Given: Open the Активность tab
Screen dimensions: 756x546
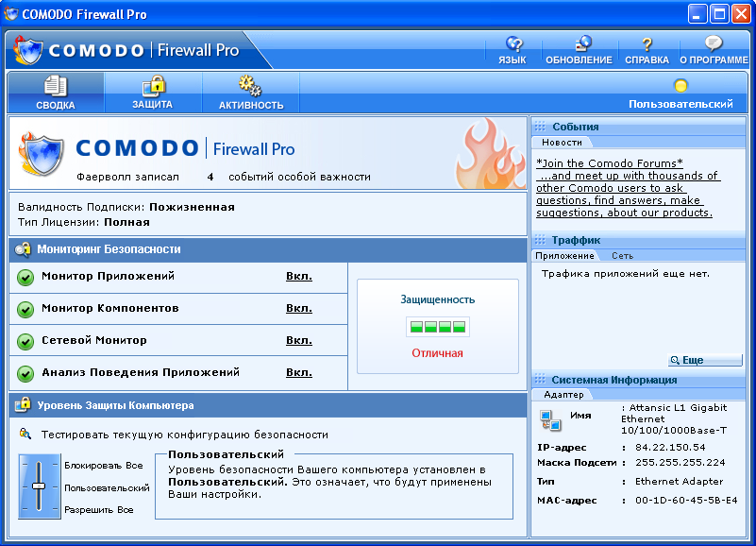Looking at the screenshot, I should click(251, 93).
